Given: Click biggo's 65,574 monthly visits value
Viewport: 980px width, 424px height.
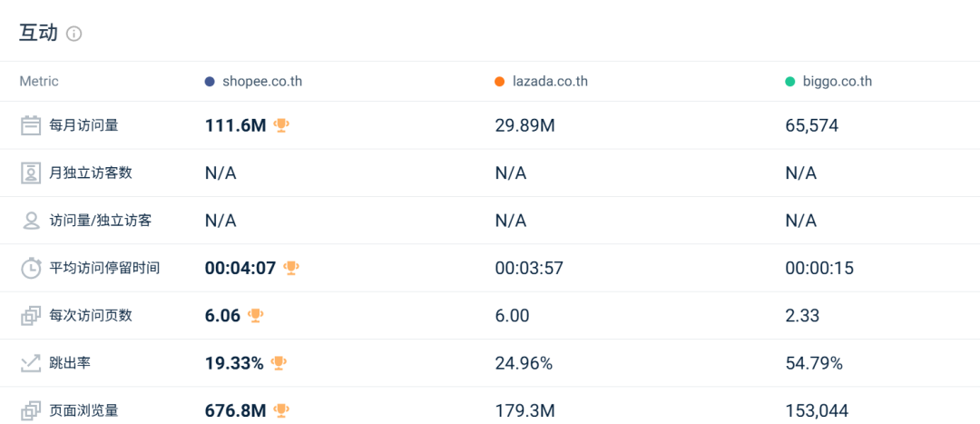Looking at the screenshot, I should pyautogui.click(x=812, y=125).
